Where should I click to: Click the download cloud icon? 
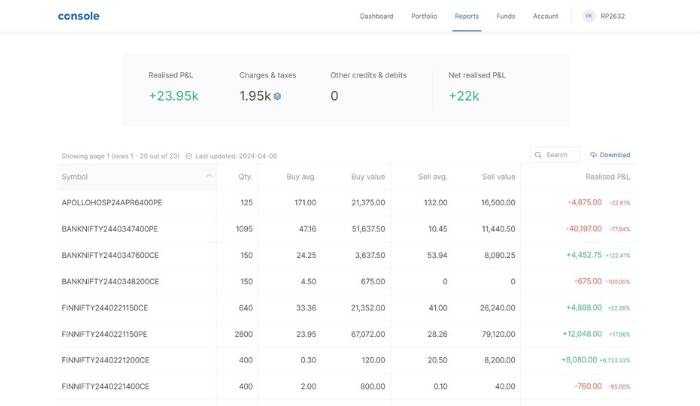594,155
